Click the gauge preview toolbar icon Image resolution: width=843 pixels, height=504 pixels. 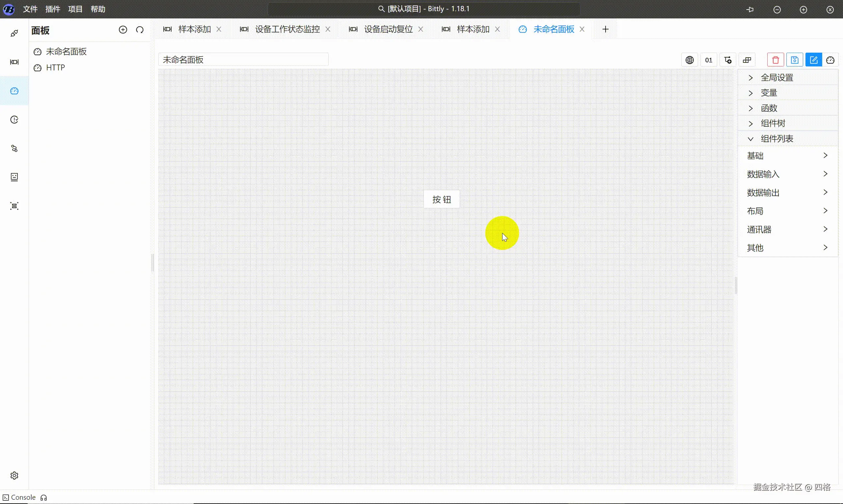click(x=830, y=60)
